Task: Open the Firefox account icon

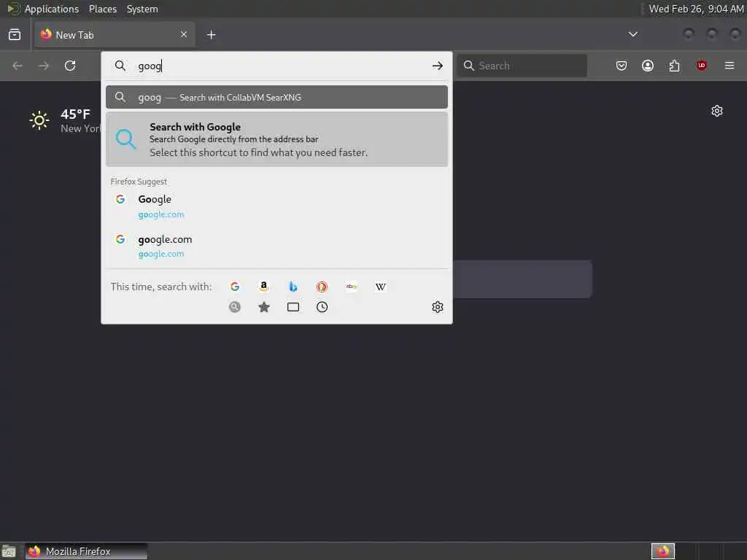Action: pyautogui.click(x=648, y=66)
